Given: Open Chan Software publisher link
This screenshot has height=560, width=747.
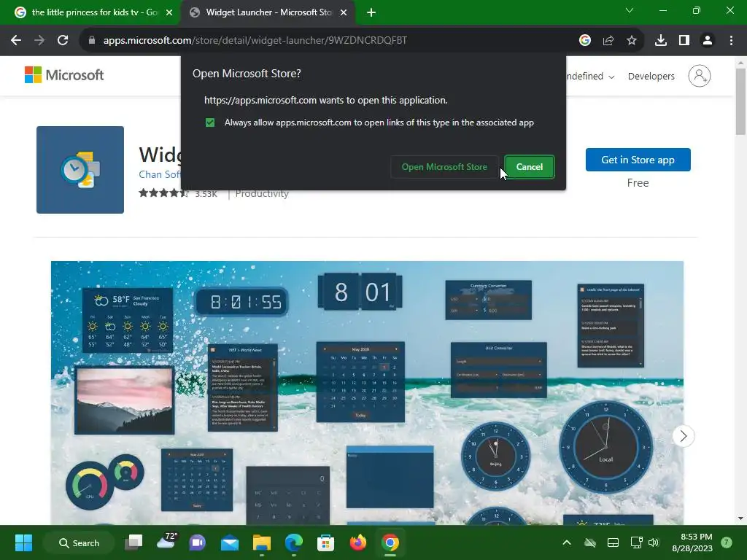Looking at the screenshot, I should (x=159, y=175).
